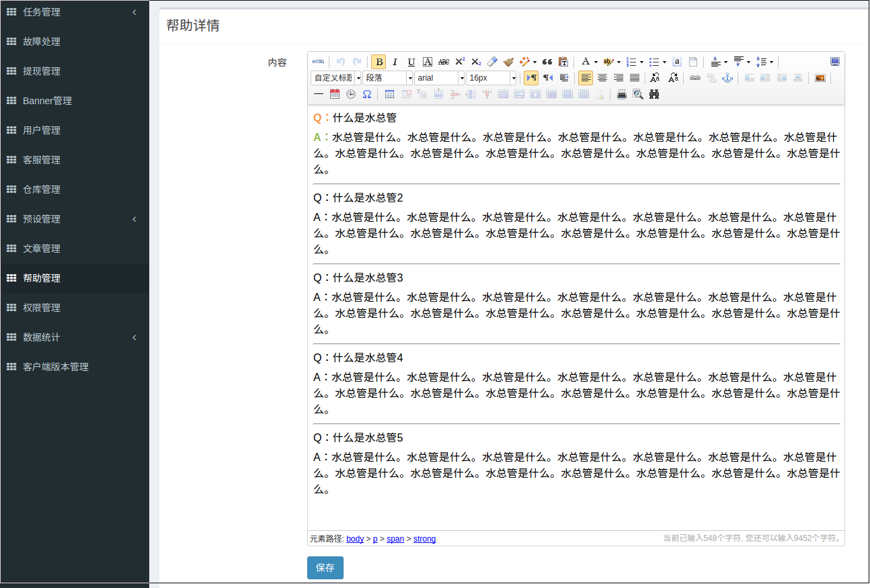
Task: Open ordered list style dropdown
Action: (x=641, y=62)
